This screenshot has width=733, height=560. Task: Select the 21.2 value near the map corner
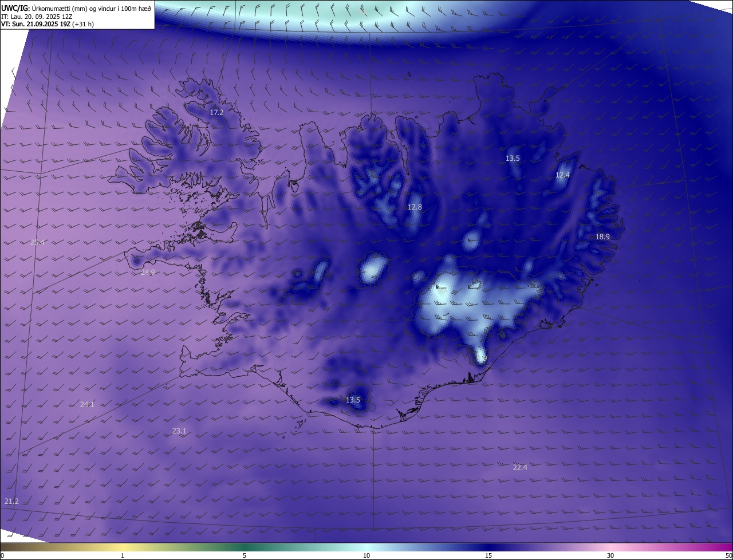(x=11, y=502)
